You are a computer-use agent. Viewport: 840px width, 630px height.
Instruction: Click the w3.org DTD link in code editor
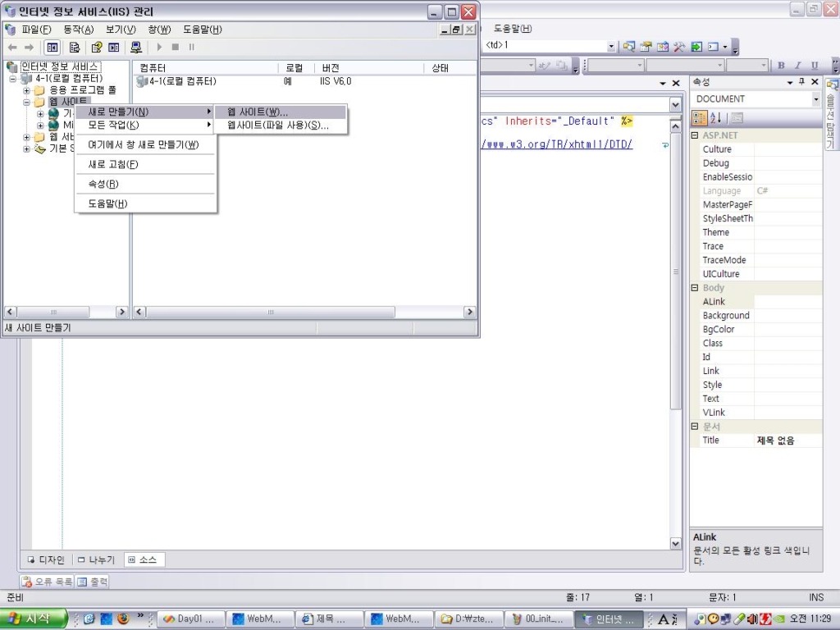pos(557,144)
